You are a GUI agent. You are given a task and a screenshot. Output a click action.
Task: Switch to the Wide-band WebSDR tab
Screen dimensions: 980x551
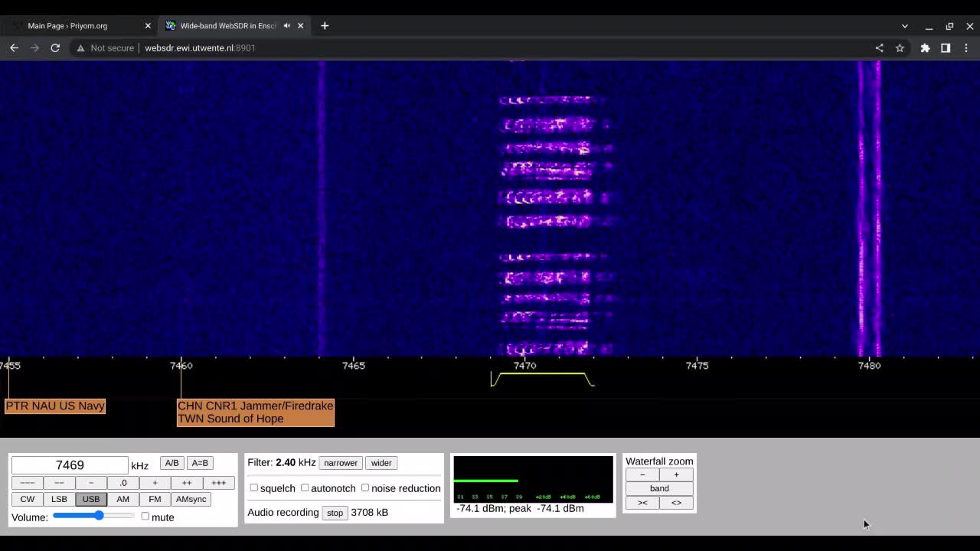[234, 25]
